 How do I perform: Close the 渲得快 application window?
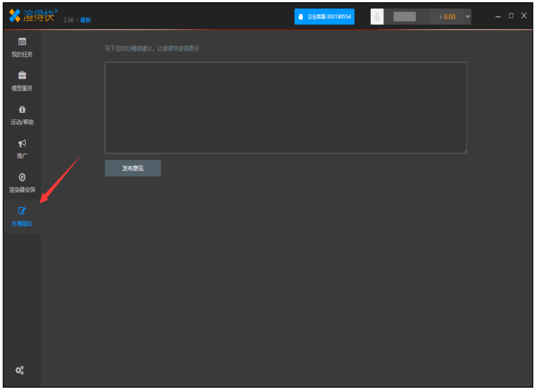(524, 16)
